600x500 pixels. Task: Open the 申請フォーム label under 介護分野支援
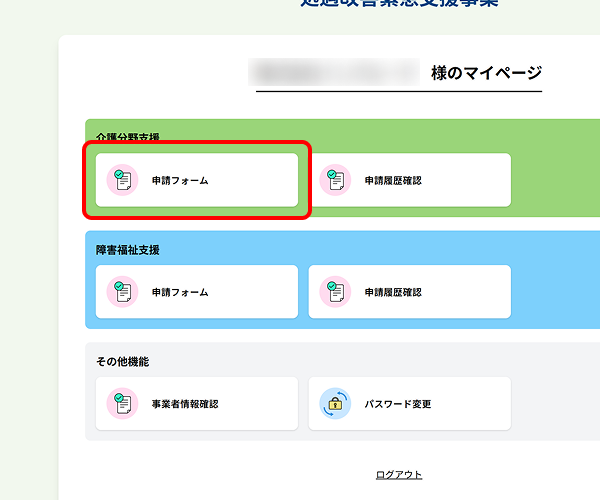(x=180, y=181)
